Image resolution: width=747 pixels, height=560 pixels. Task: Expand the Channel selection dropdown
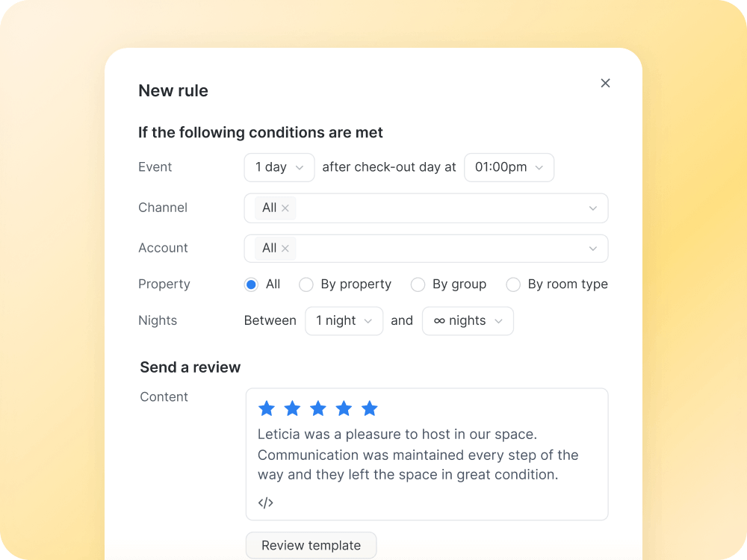[592, 208]
